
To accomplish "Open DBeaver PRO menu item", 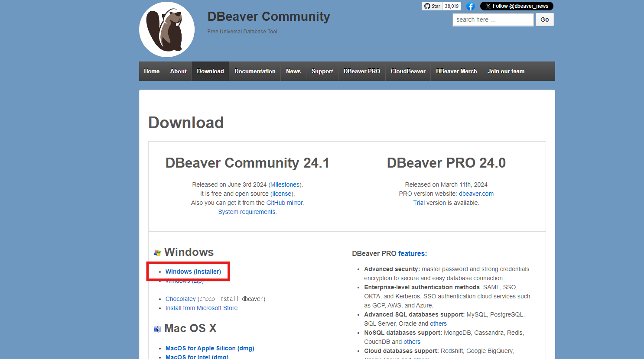I will 362,71.
